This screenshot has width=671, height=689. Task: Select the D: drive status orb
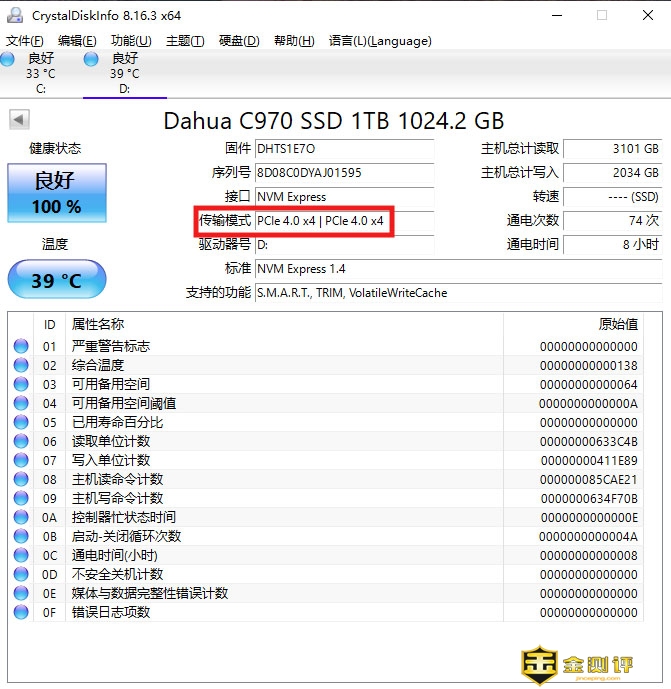coord(92,60)
